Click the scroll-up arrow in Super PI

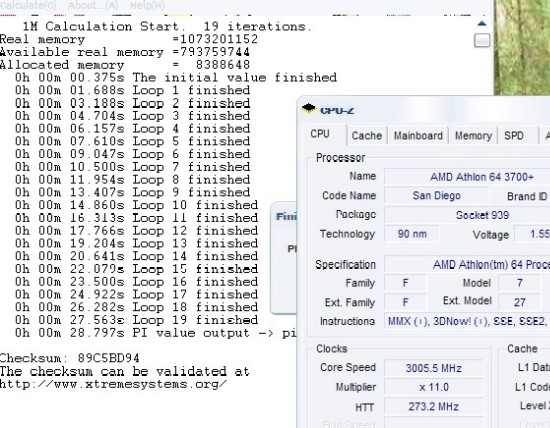tap(482, 24)
